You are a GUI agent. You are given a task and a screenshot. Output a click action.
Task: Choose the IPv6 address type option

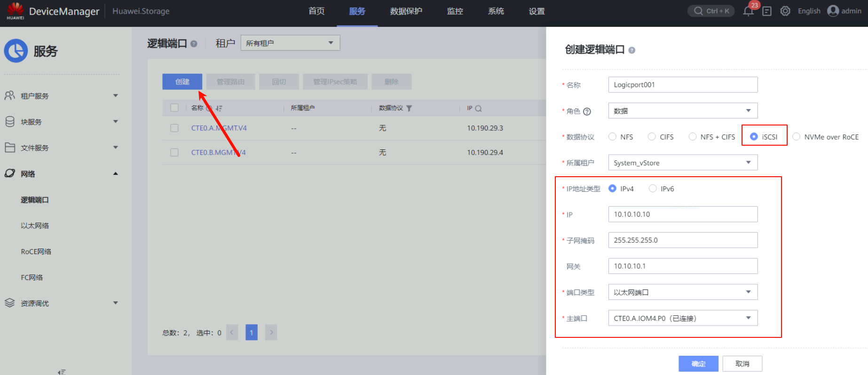[x=653, y=188]
